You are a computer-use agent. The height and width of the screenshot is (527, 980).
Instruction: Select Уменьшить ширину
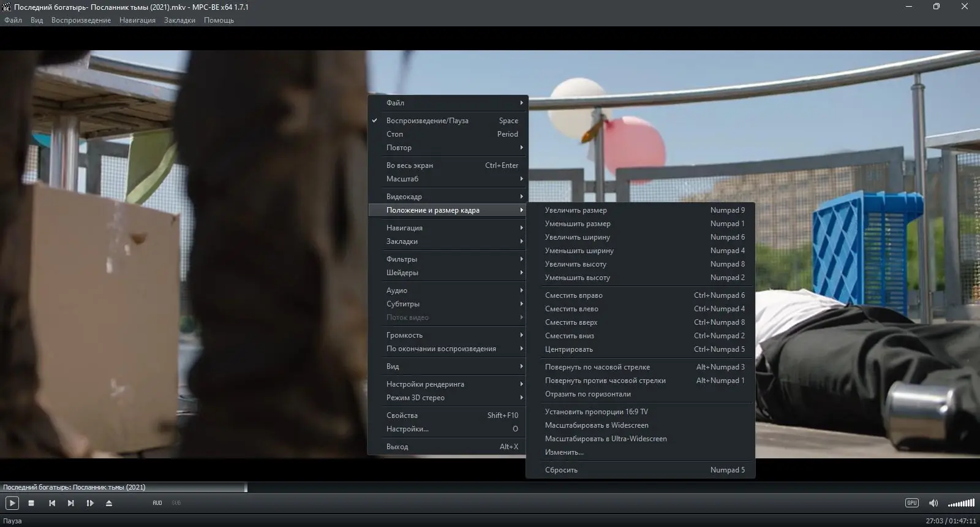pyautogui.click(x=641, y=251)
